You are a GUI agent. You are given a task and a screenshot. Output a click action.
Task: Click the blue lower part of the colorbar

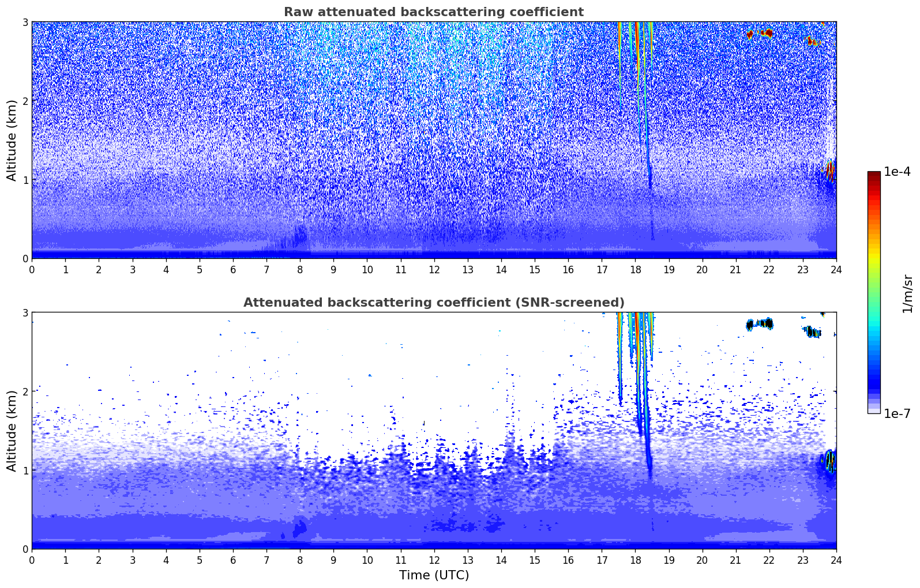point(874,375)
